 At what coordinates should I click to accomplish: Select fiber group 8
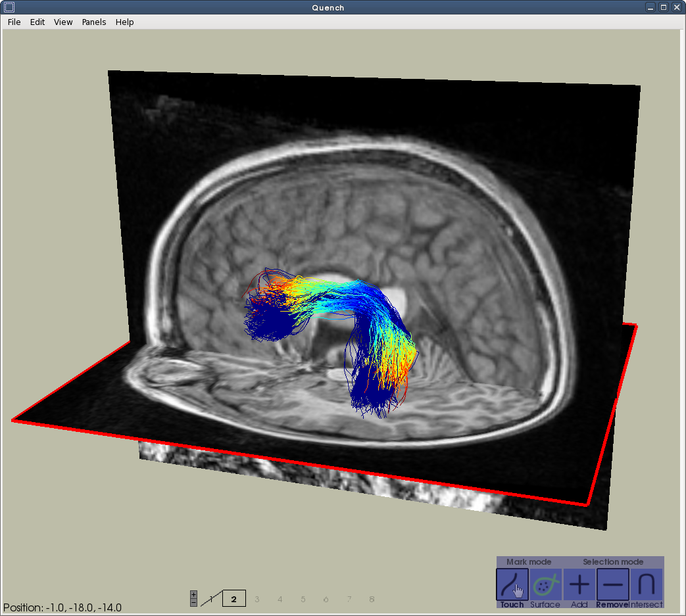(x=372, y=599)
